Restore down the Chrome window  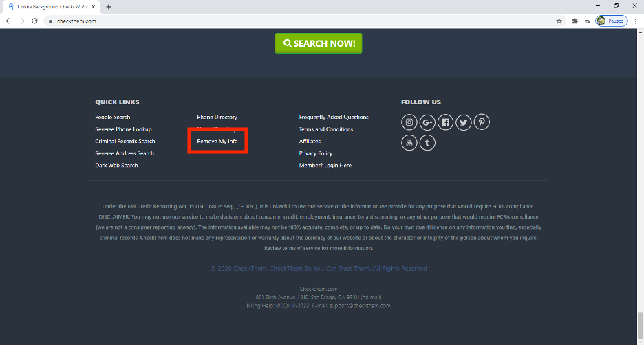(x=616, y=5)
